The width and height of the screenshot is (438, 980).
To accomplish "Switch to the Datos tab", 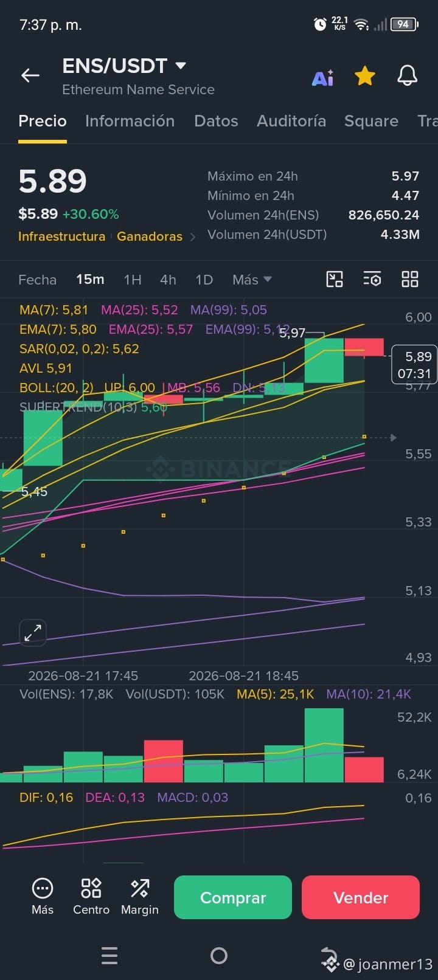I will pyautogui.click(x=216, y=121).
